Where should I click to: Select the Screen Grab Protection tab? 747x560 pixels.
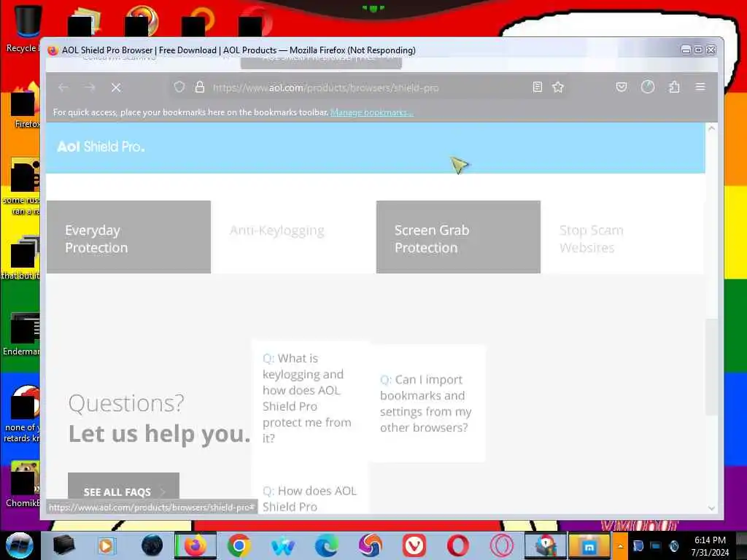click(458, 237)
